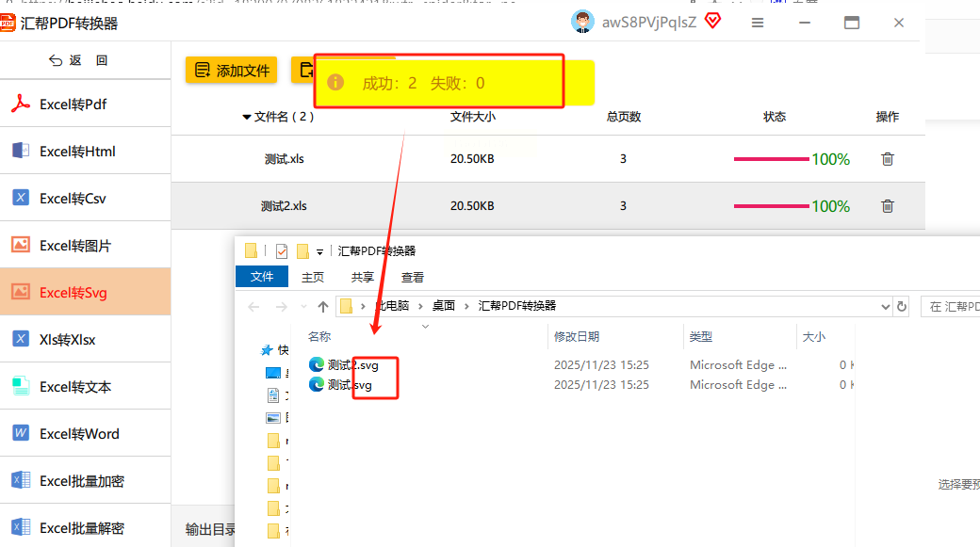Select Excel转Pdf in the sidebar

[85, 105]
